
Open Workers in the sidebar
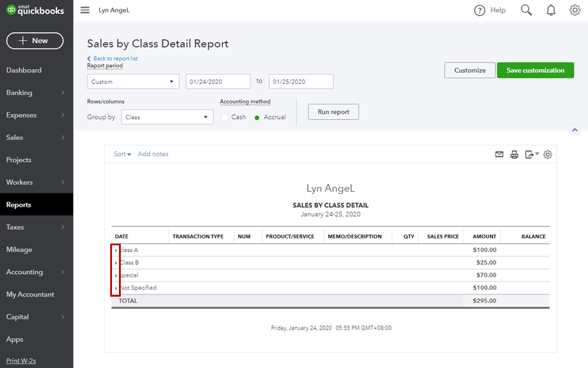(x=19, y=182)
